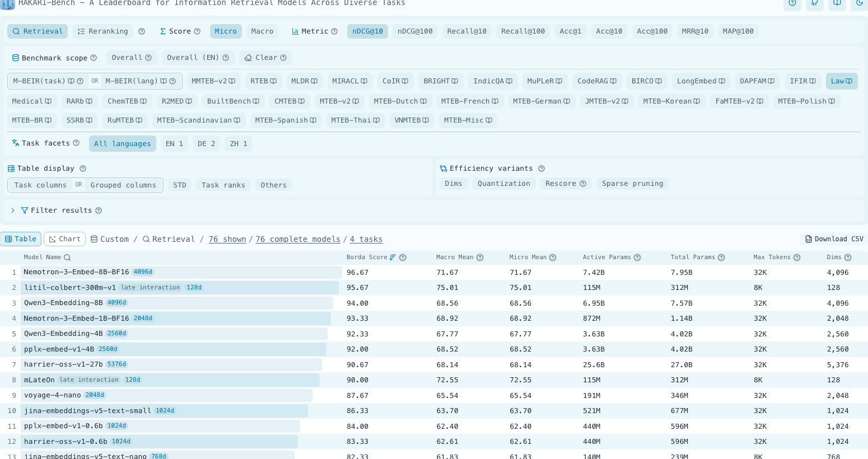Open the book icon beside Medical
Viewport: 868px width, 459px height.
click(48, 101)
